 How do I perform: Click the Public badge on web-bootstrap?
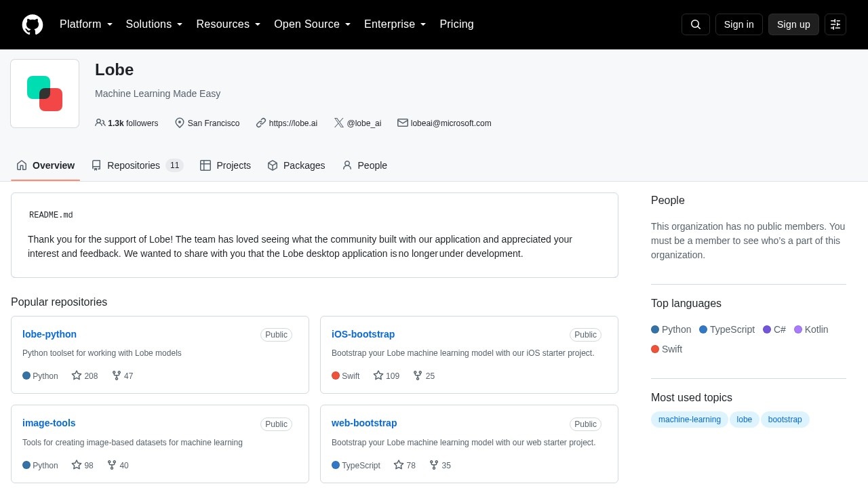585,424
